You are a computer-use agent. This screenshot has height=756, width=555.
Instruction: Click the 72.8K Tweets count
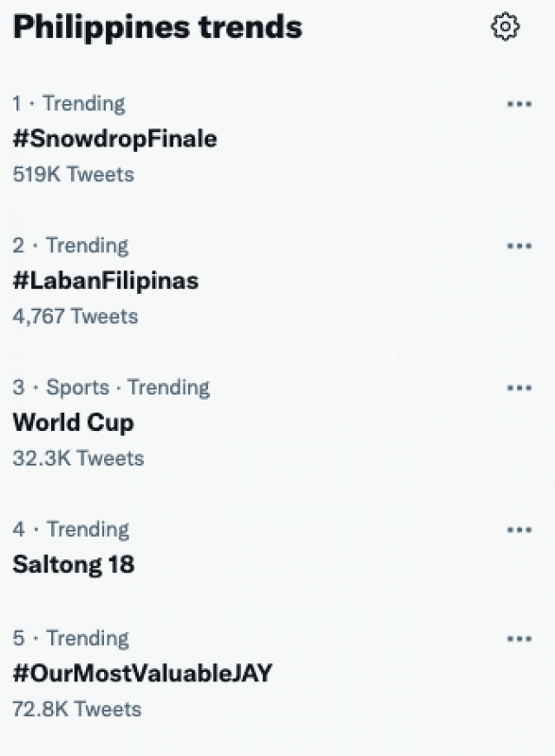pos(76,709)
